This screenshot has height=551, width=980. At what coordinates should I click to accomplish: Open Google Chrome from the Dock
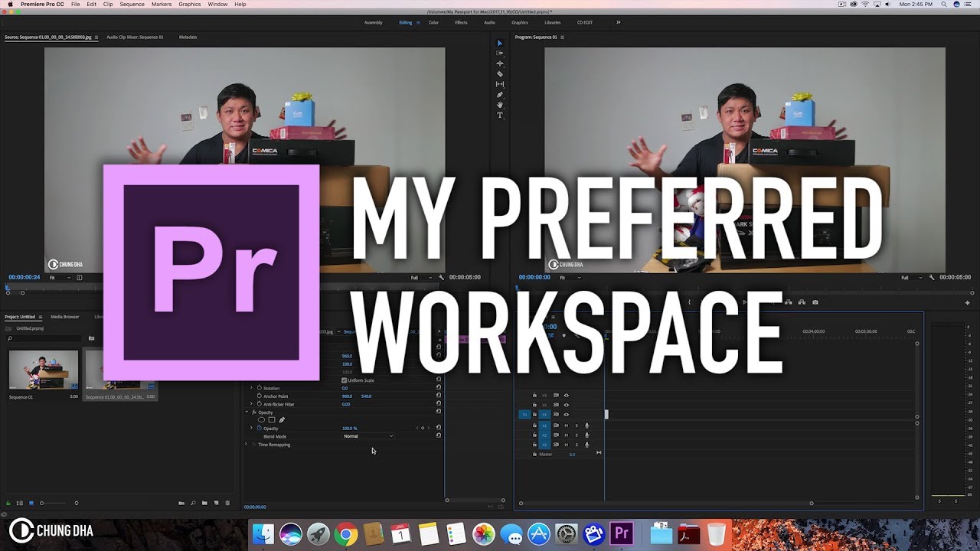coord(346,533)
